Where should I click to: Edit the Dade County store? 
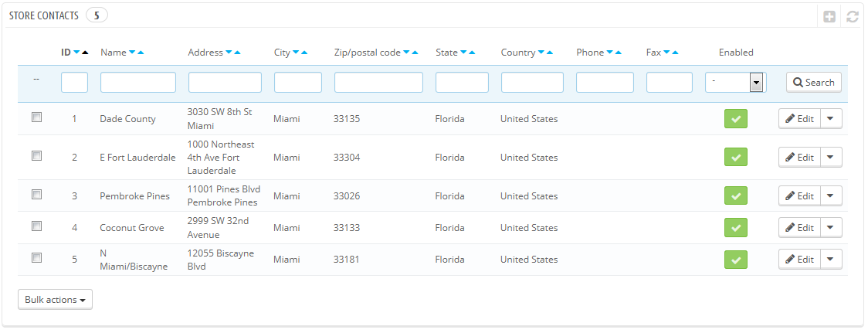point(799,118)
